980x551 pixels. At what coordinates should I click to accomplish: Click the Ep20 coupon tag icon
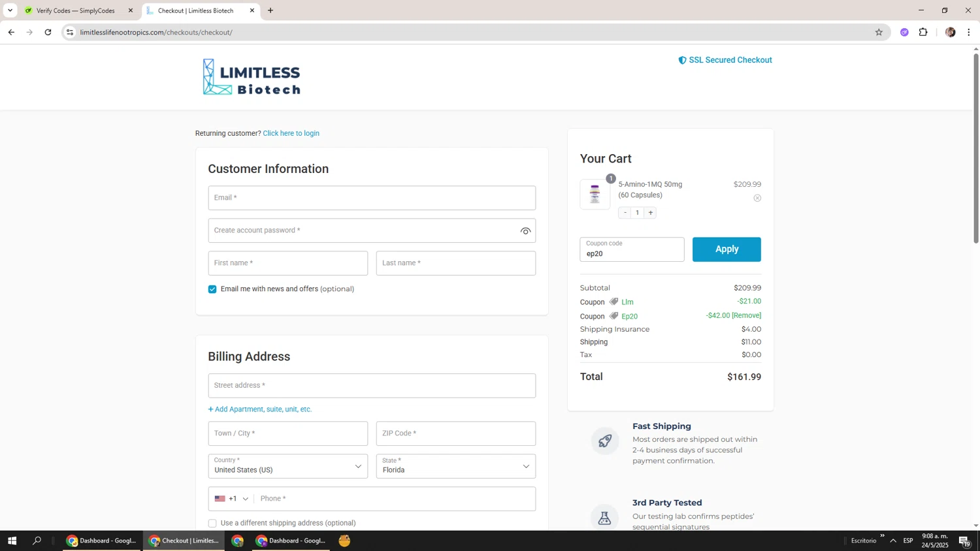[x=613, y=316]
